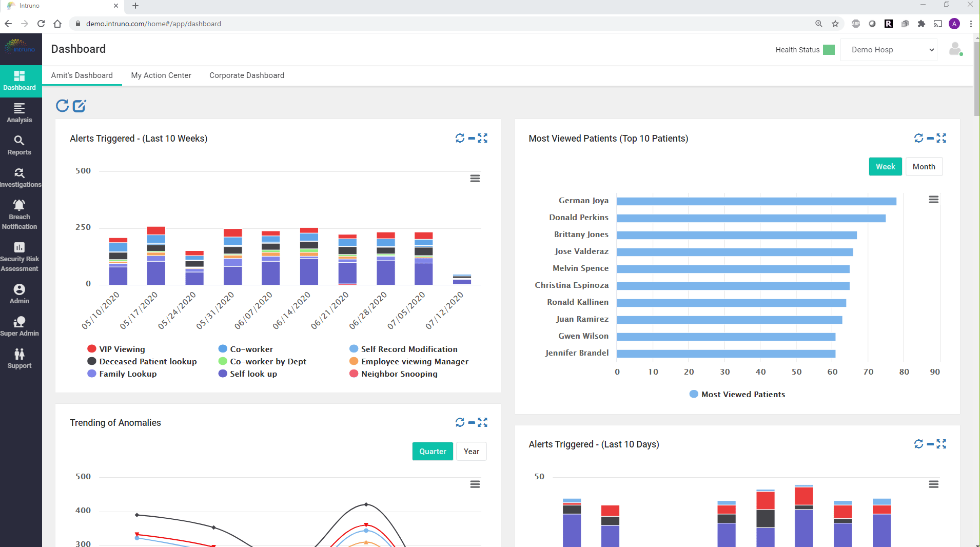Screen dimensions: 980x547
Task: Switch to Amit's Dashboard tab
Action: tap(82, 75)
